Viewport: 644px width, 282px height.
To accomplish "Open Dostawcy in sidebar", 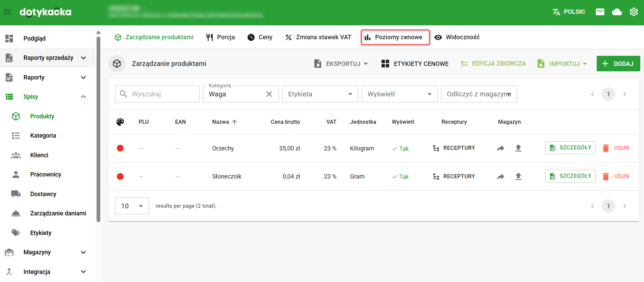I will point(48,194).
